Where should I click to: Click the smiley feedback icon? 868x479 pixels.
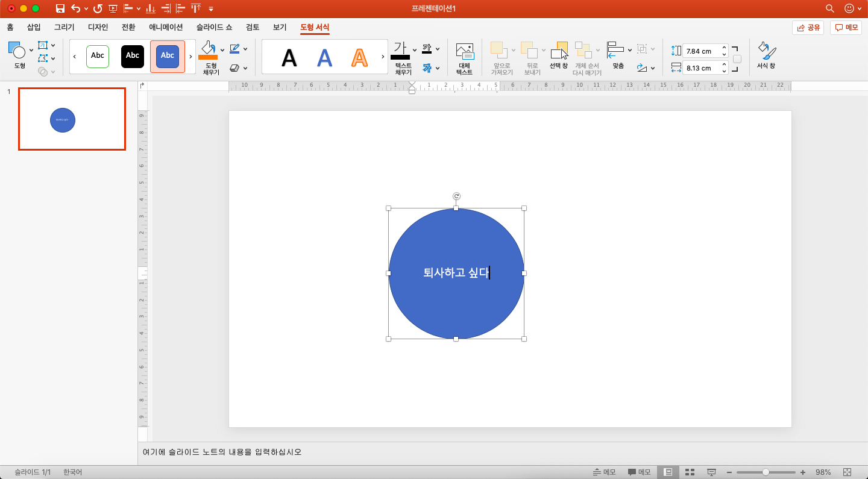849,8
